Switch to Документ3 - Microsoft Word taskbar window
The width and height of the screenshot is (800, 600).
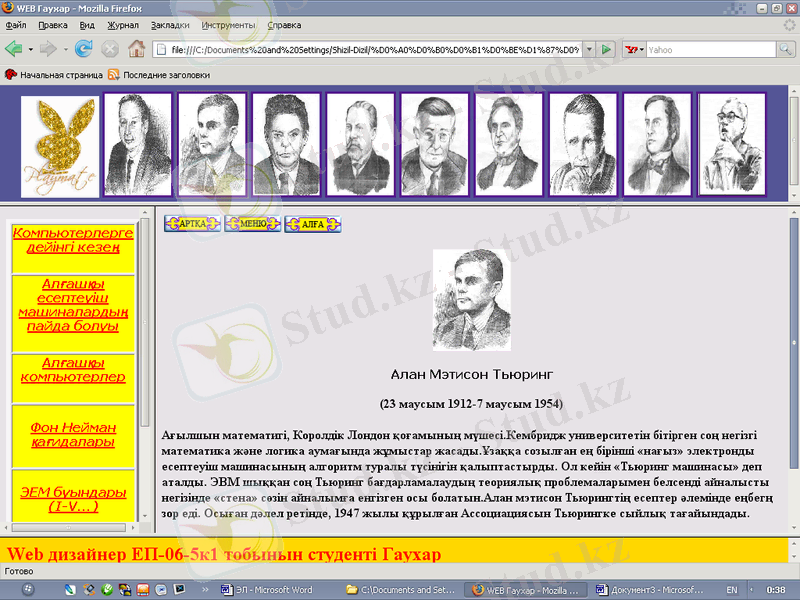[649, 590]
